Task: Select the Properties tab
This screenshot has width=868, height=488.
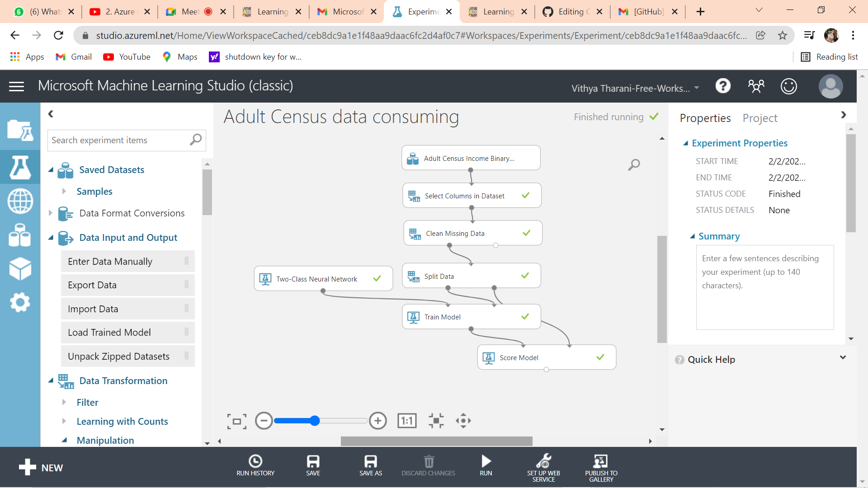Action: tap(705, 118)
